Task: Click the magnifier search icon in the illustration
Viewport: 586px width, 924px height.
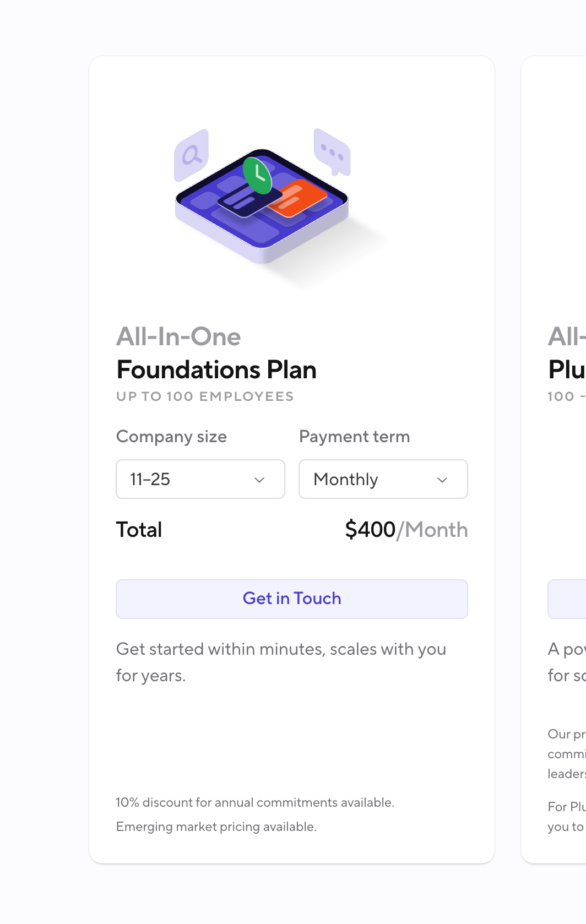Action: pos(191,155)
